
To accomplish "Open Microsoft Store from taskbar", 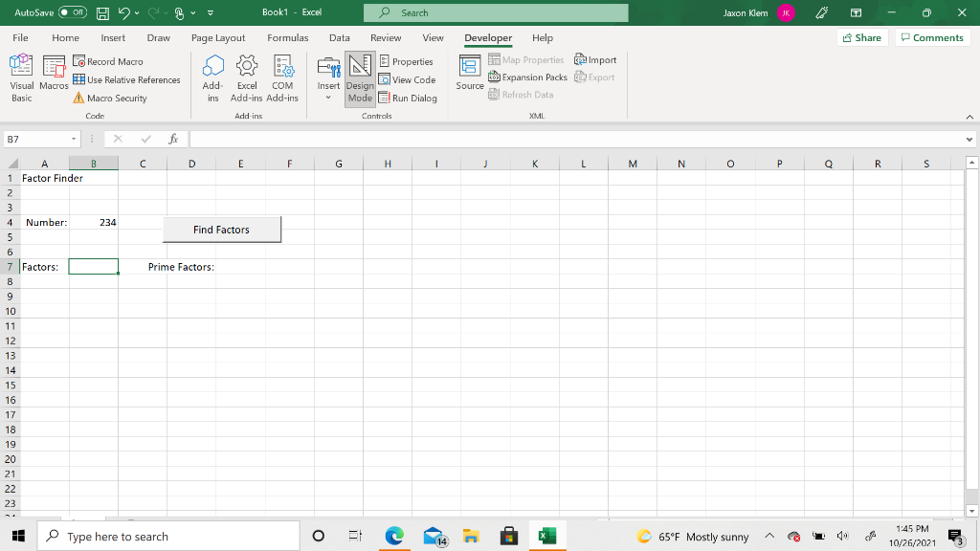I will 509,536.
